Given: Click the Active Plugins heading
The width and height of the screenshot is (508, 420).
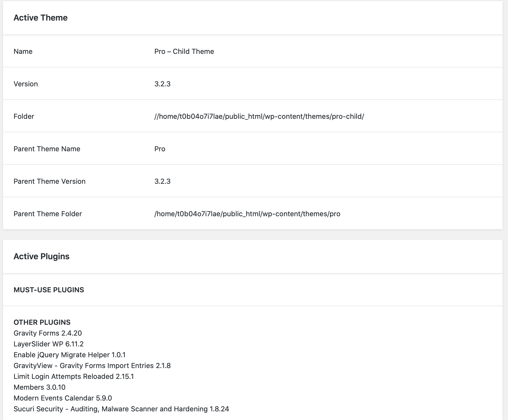Looking at the screenshot, I should [41, 256].
